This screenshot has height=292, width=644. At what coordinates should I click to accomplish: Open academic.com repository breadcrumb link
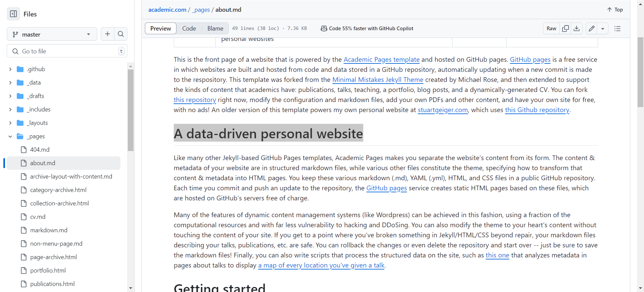click(x=167, y=10)
